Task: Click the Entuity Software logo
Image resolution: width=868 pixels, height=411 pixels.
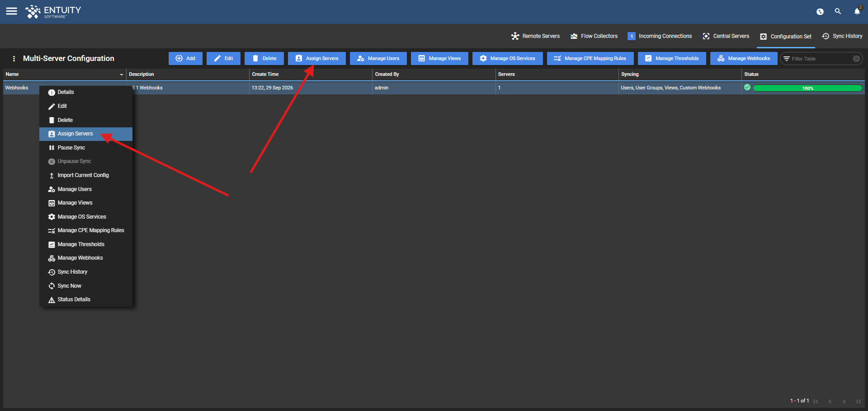Action: pos(53,12)
